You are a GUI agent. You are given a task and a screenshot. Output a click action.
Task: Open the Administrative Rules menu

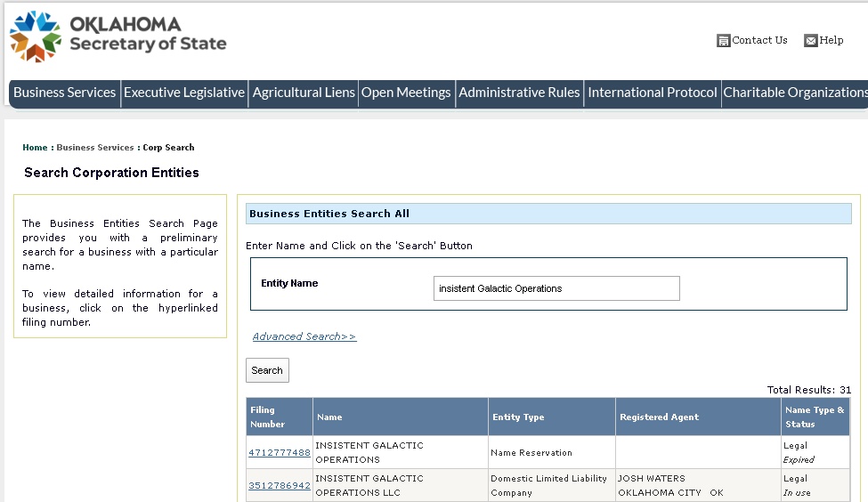[519, 93]
